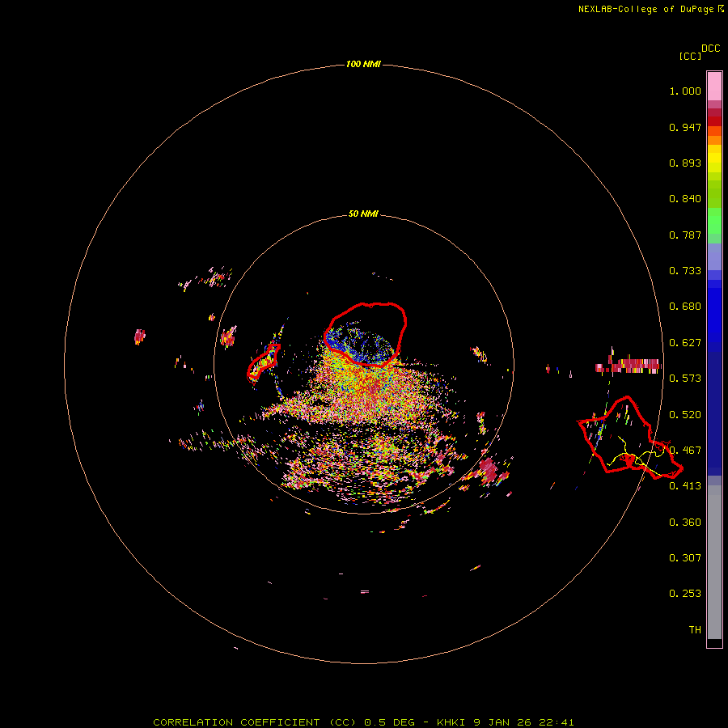Click the DCC label above the colorbar

pyautogui.click(x=710, y=49)
